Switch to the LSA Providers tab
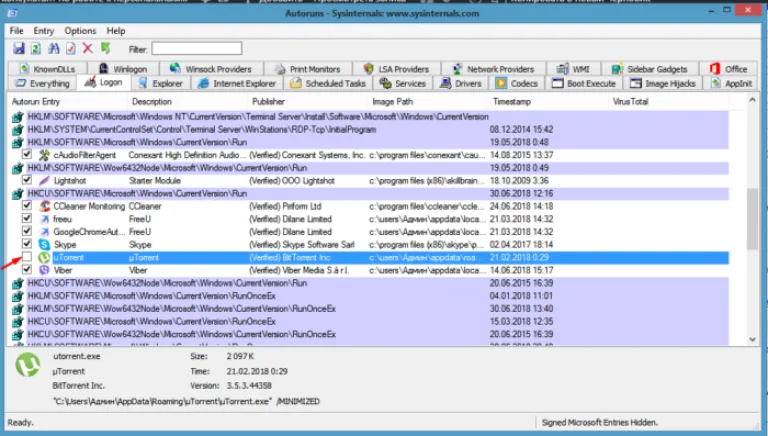The height and width of the screenshot is (436, 768). tap(396, 69)
